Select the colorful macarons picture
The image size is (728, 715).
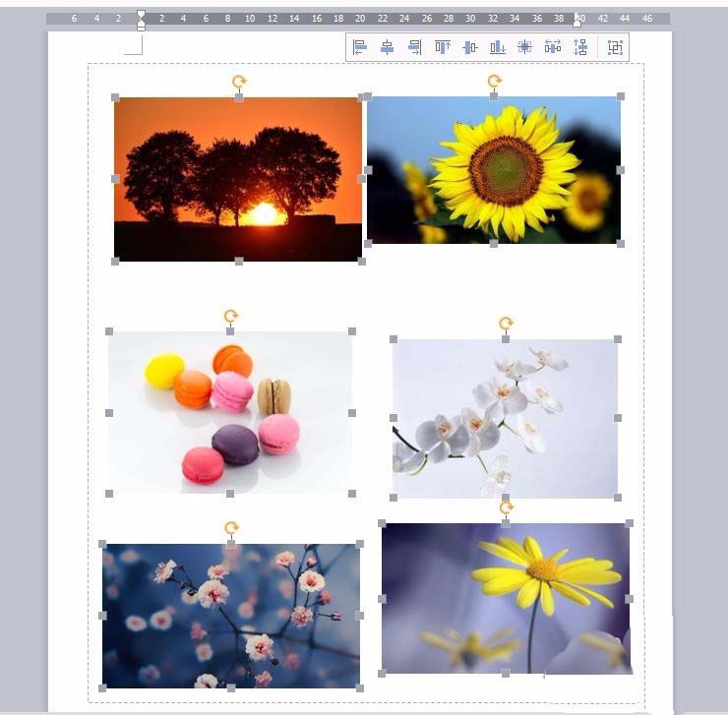[230, 412]
